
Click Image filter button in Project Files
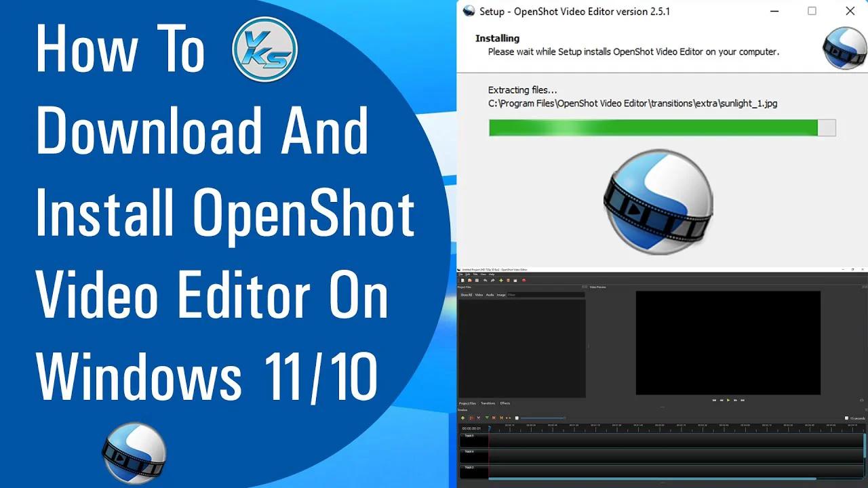501,295
